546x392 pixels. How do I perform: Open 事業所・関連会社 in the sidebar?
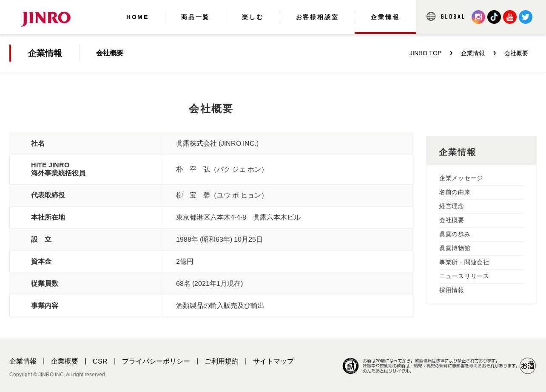point(464,262)
